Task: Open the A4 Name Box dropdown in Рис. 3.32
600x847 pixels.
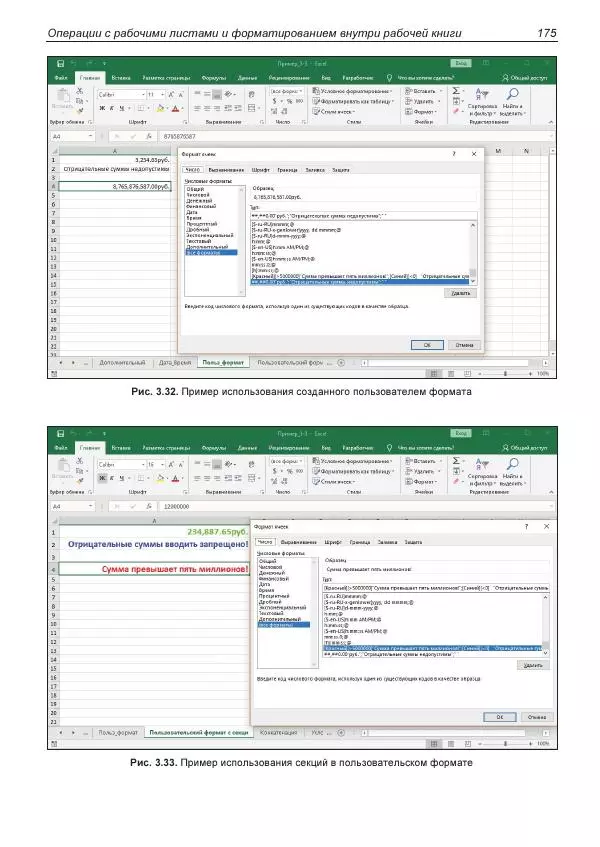Action: tap(90, 137)
